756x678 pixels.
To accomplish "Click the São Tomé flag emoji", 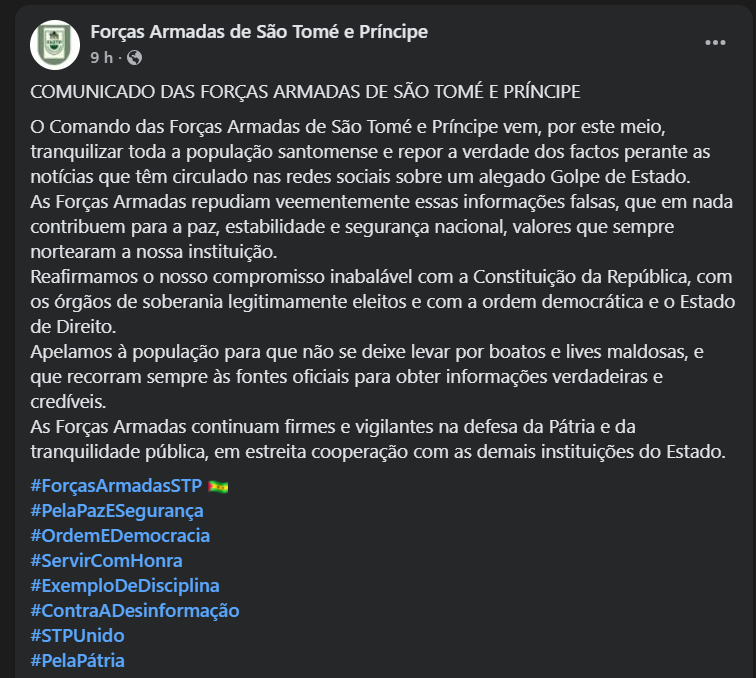I will point(217,487).
